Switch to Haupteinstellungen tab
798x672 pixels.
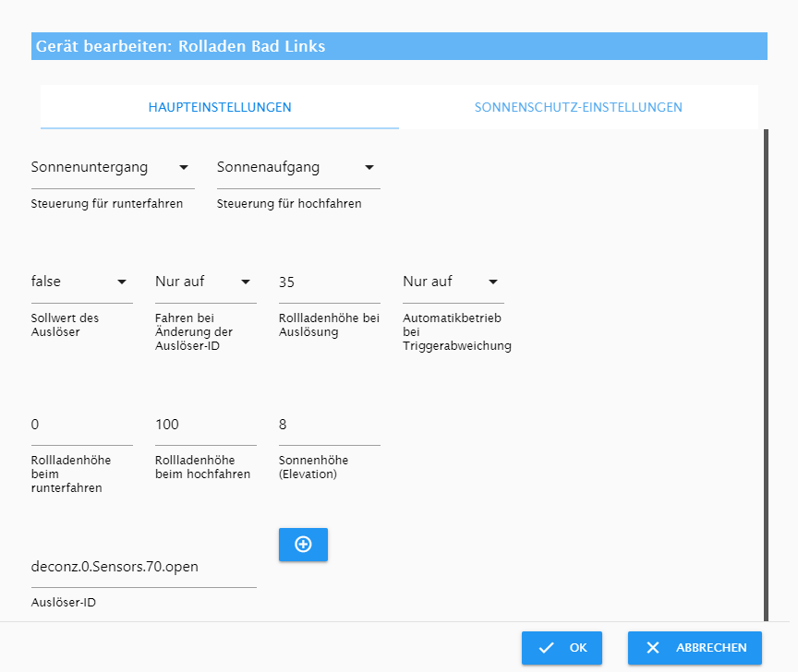[x=220, y=107]
